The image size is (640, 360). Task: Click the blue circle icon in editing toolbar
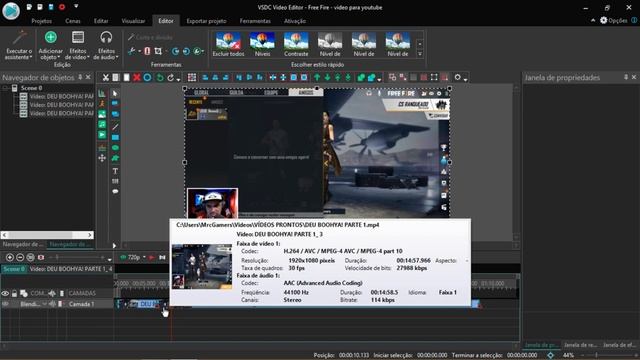147,78
